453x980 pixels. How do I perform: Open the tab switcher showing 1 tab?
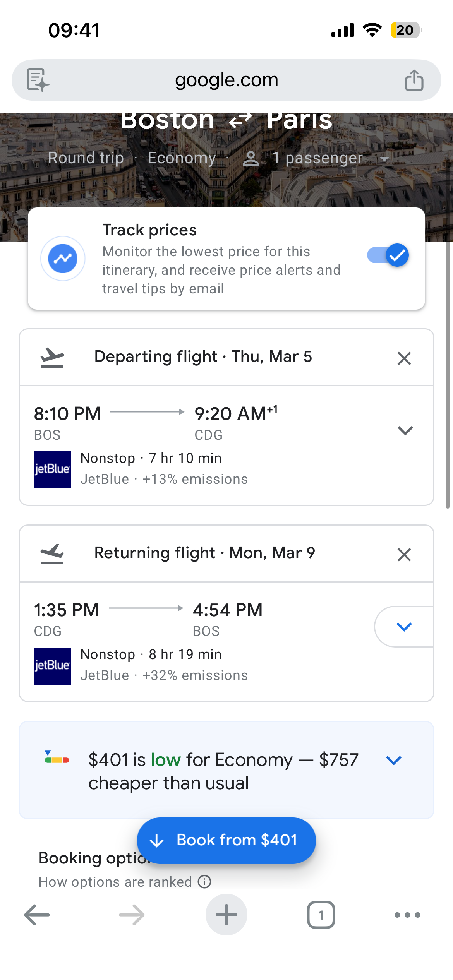point(321,915)
